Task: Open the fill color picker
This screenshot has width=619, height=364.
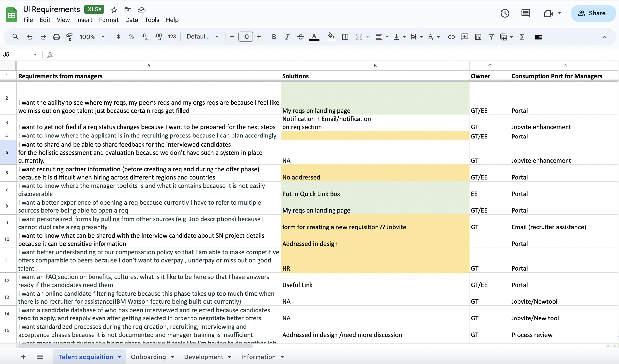Action: [331, 37]
